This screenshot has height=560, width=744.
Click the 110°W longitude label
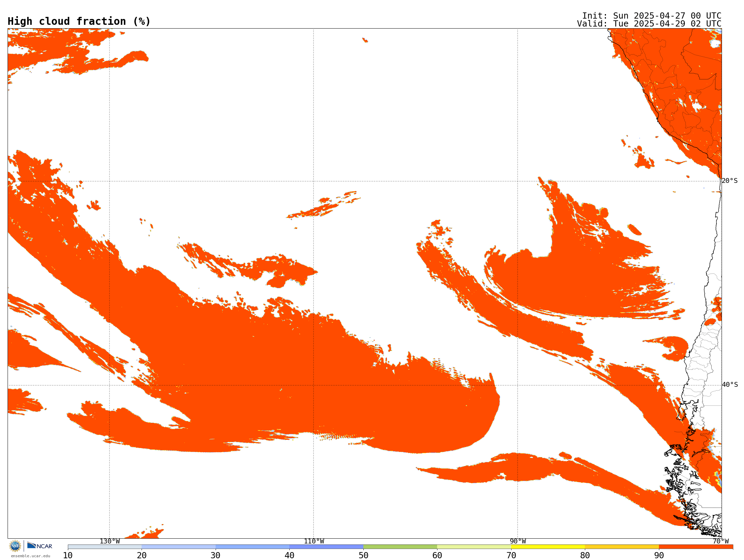click(314, 541)
